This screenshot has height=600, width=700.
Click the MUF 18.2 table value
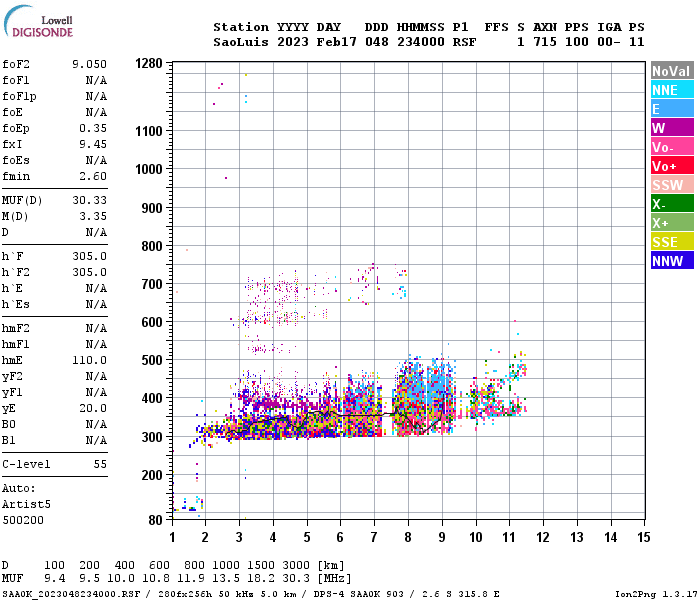(x=261, y=579)
